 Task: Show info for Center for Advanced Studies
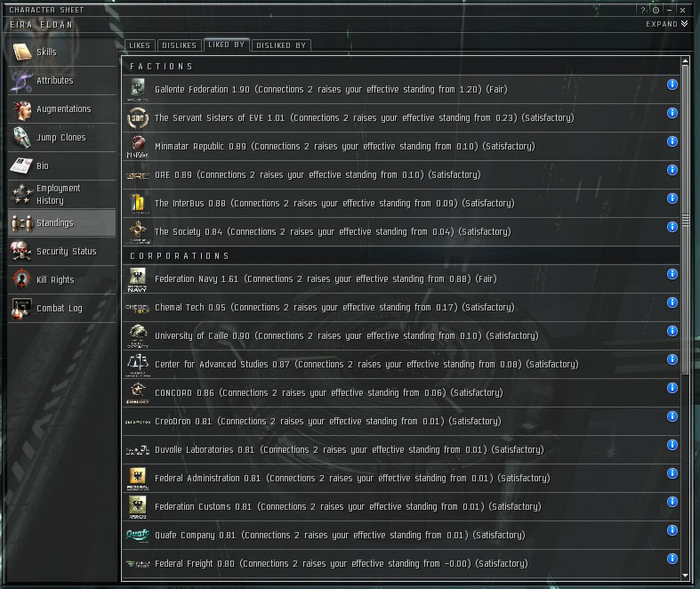tap(672, 359)
